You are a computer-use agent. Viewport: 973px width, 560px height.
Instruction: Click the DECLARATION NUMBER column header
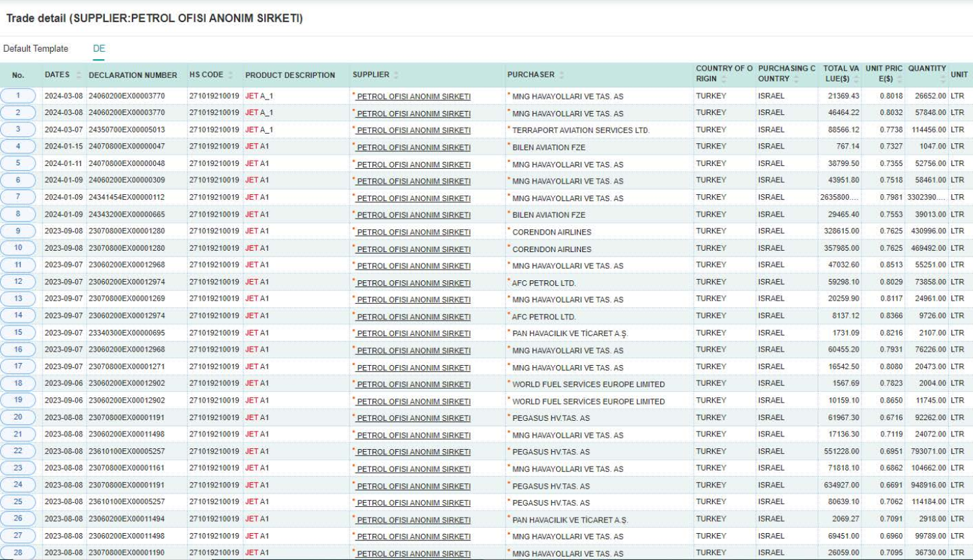tap(133, 75)
